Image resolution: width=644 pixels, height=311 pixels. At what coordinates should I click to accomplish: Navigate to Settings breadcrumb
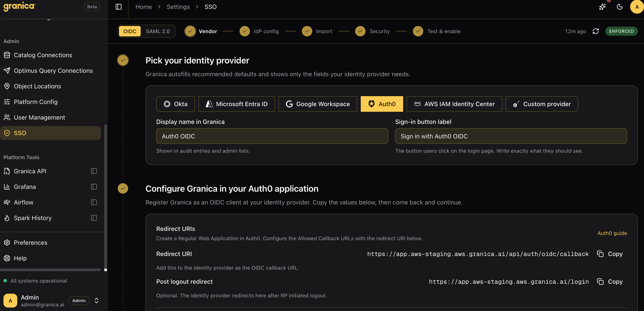point(178,7)
